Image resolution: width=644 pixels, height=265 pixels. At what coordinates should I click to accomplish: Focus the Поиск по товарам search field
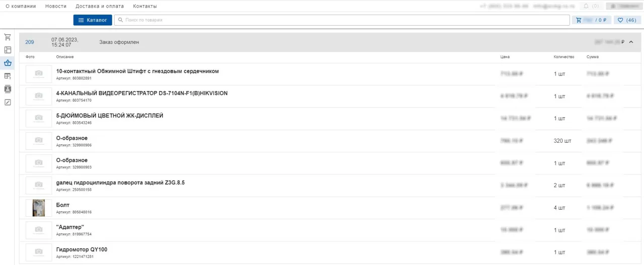tap(342, 20)
